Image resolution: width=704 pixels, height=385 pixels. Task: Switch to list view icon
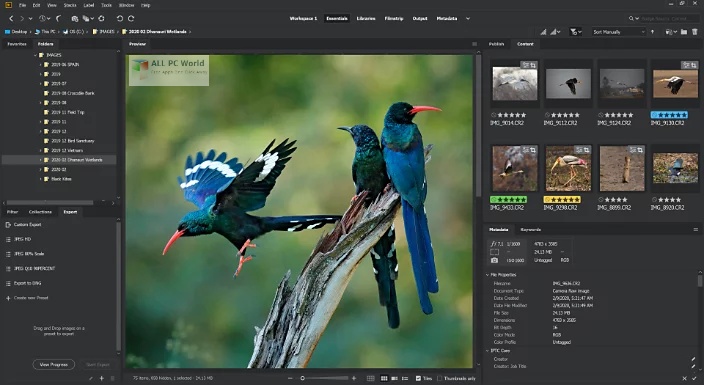click(x=405, y=378)
